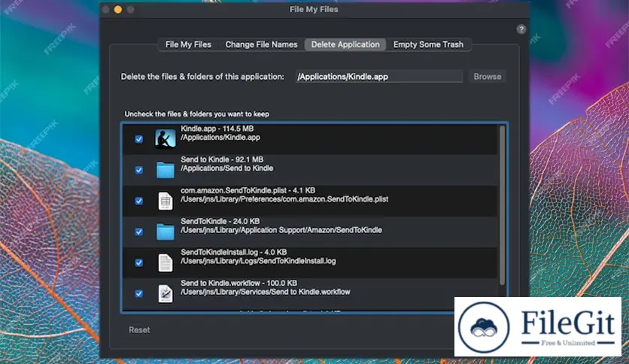
Task: Uncheck the SendToKindleInstall.log checkbox
Action: 138,262
